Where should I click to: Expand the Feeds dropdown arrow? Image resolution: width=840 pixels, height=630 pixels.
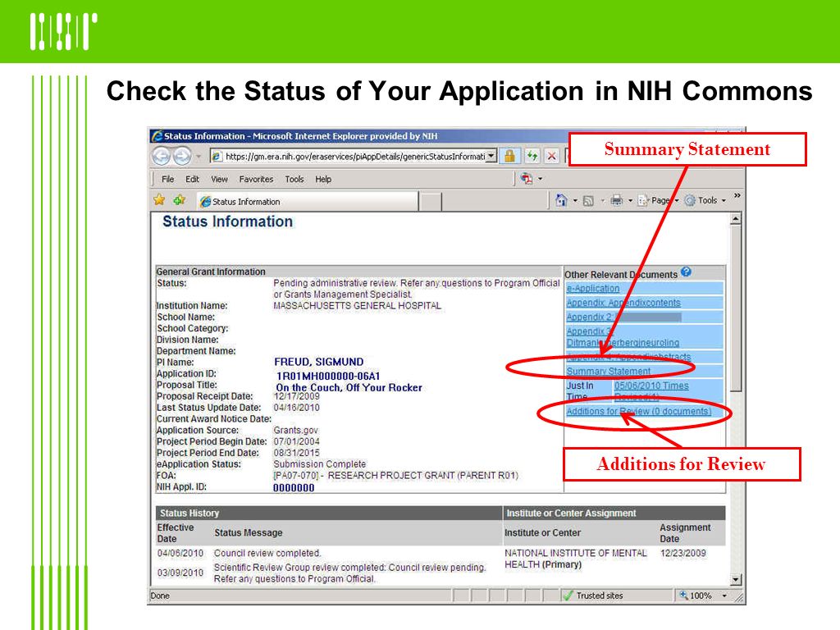point(602,201)
